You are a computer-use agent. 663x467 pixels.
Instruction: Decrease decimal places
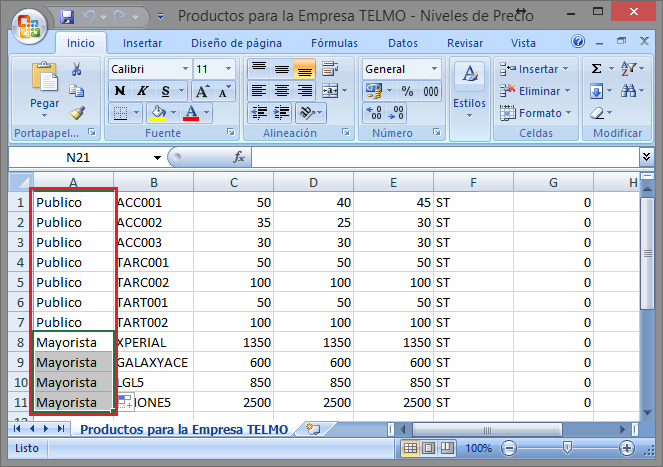pyautogui.click(x=396, y=113)
